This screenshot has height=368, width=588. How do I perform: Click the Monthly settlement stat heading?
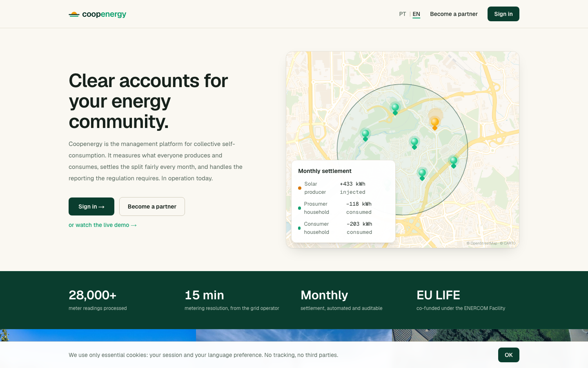324,295
